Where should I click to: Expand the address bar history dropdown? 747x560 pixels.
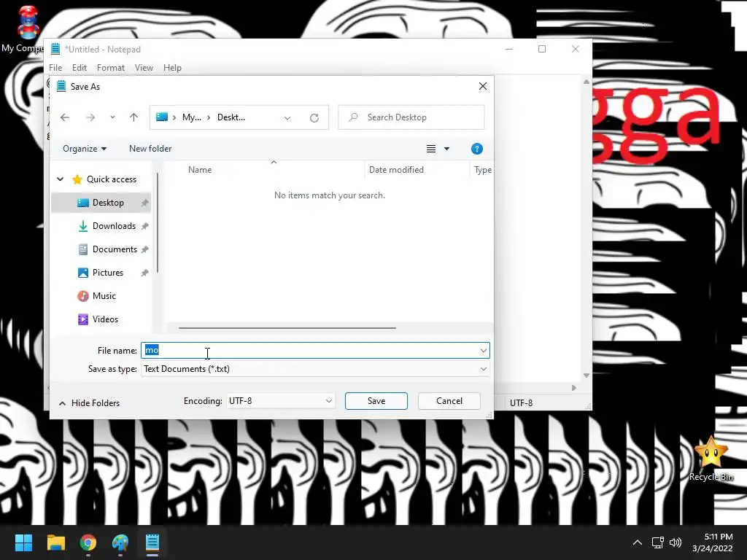point(287,117)
